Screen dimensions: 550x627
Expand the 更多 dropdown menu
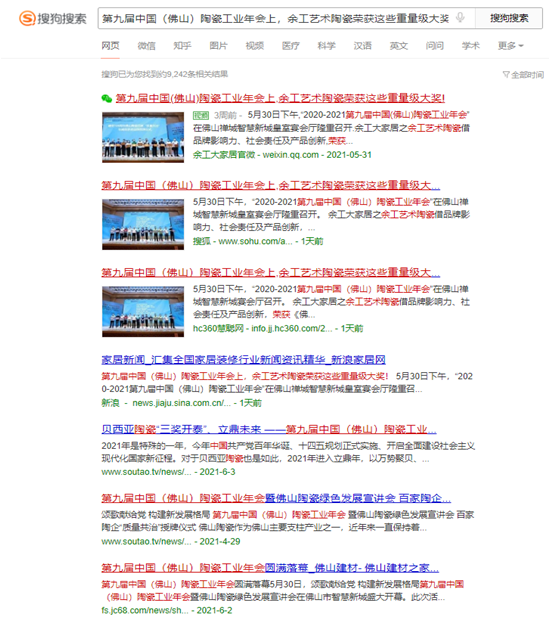tap(510, 46)
